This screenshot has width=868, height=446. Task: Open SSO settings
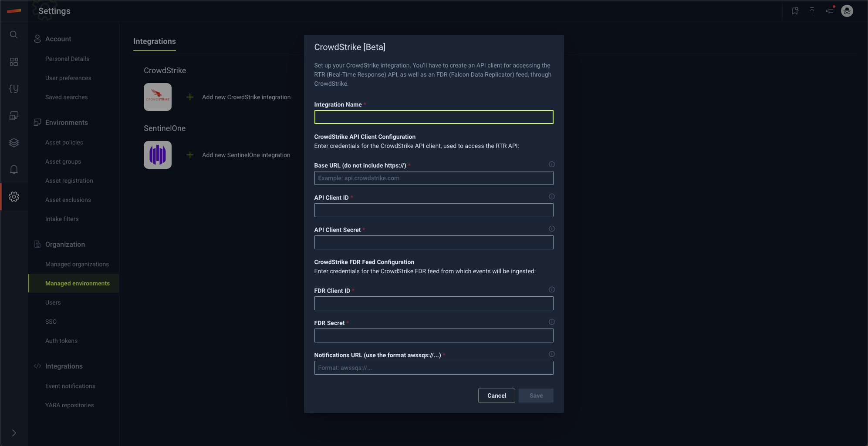tap(51, 322)
